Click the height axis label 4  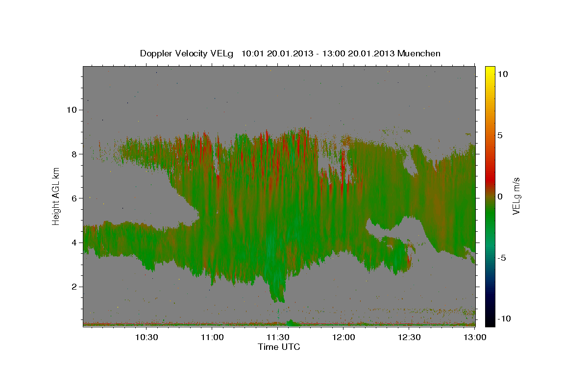73,243
